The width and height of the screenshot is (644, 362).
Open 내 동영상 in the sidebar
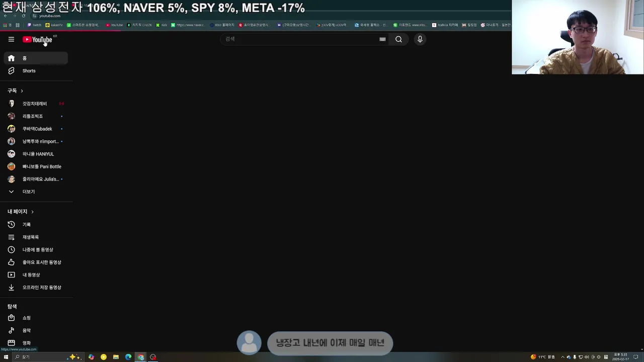(36, 275)
